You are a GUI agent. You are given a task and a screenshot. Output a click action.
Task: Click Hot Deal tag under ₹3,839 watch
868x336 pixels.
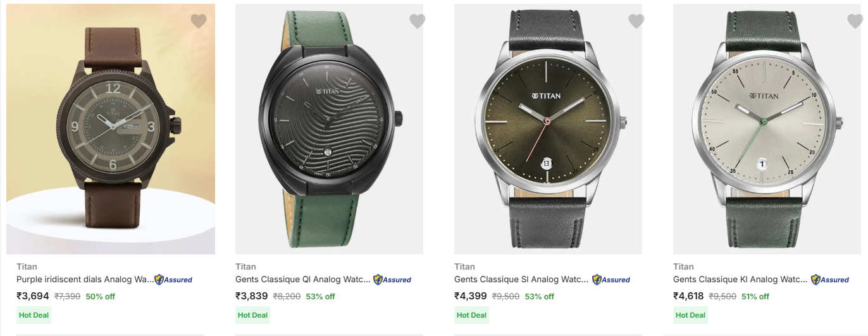coord(252,315)
